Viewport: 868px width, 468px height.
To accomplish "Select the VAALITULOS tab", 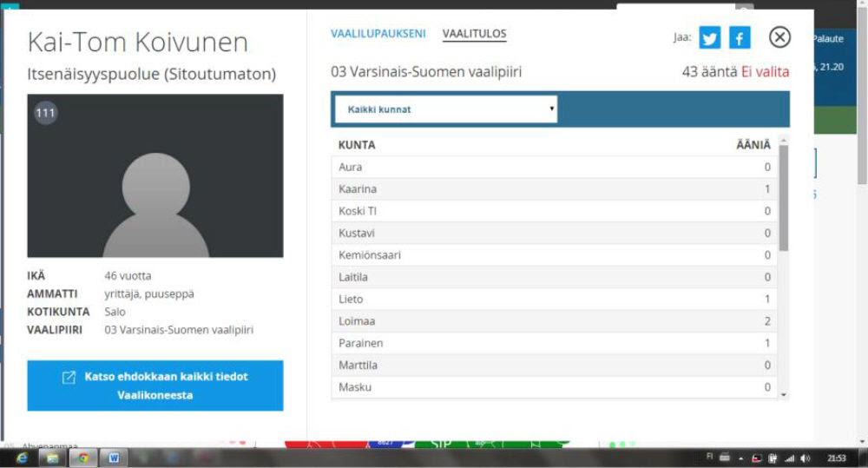I will click(x=475, y=34).
